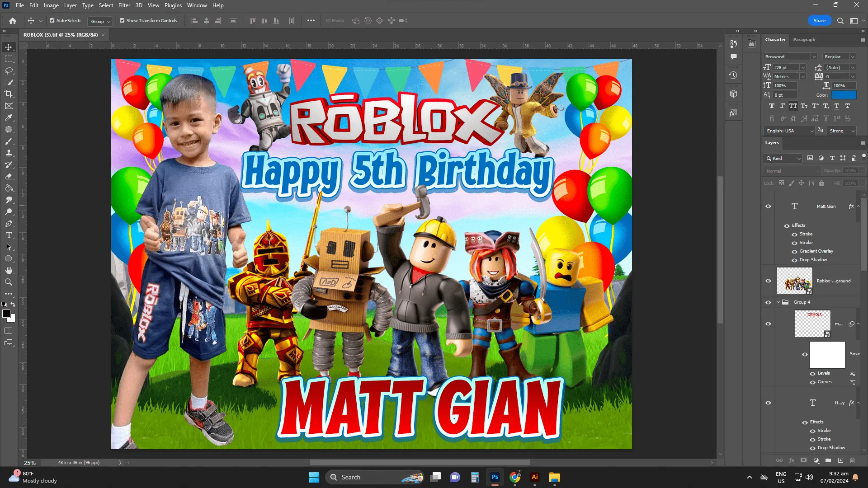Image resolution: width=868 pixels, height=488 pixels.
Task: Click the Faux Bold character style icon
Action: point(771,106)
